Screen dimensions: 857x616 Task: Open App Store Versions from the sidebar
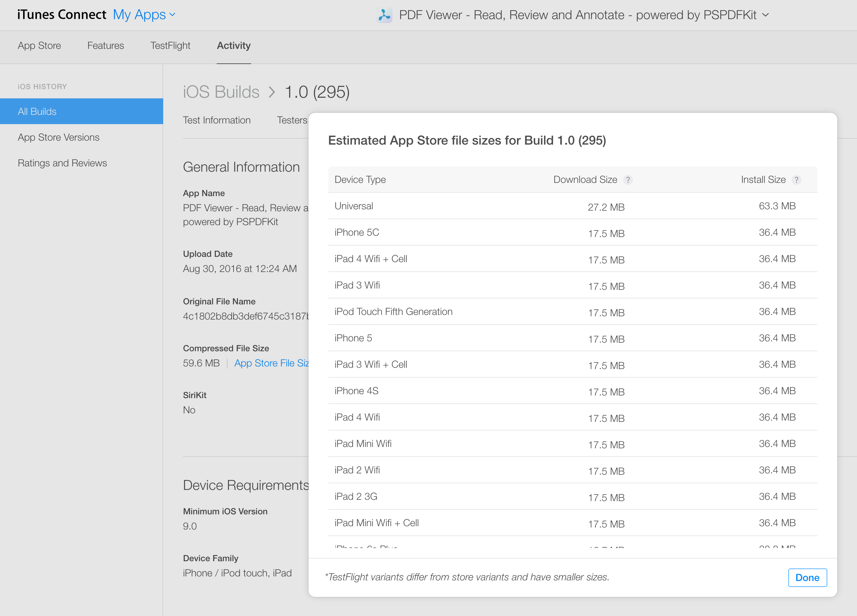(58, 137)
